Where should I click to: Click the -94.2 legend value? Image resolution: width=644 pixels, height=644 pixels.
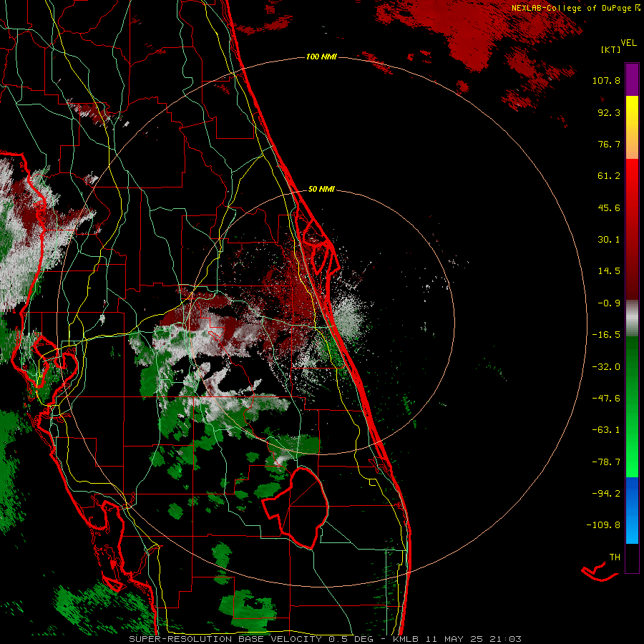606,493
